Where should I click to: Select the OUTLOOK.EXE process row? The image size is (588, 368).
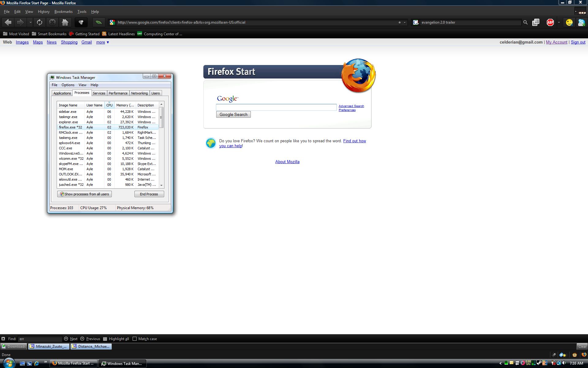pyautogui.click(x=108, y=174)
